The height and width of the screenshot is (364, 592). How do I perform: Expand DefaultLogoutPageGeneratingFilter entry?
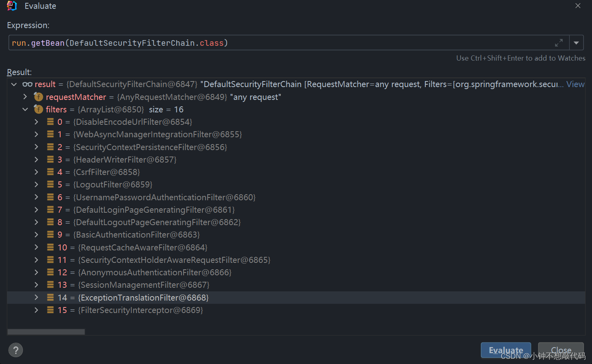pos(37,222)
